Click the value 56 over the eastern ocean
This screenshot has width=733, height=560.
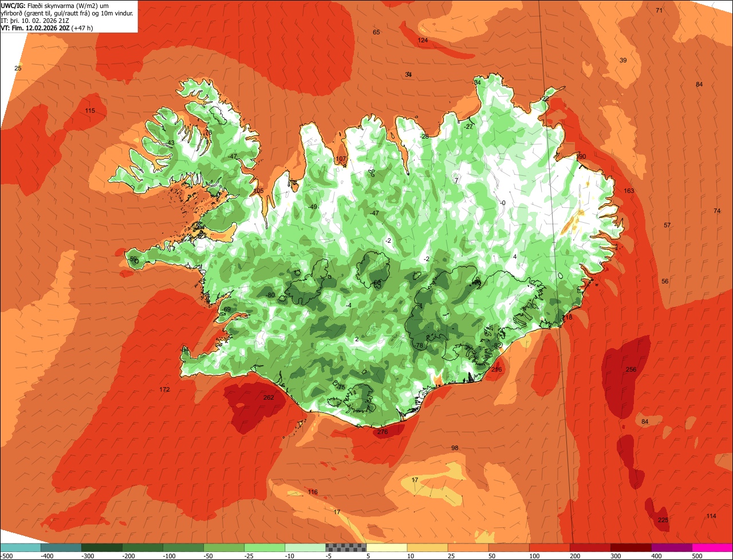tap(665, 281)
